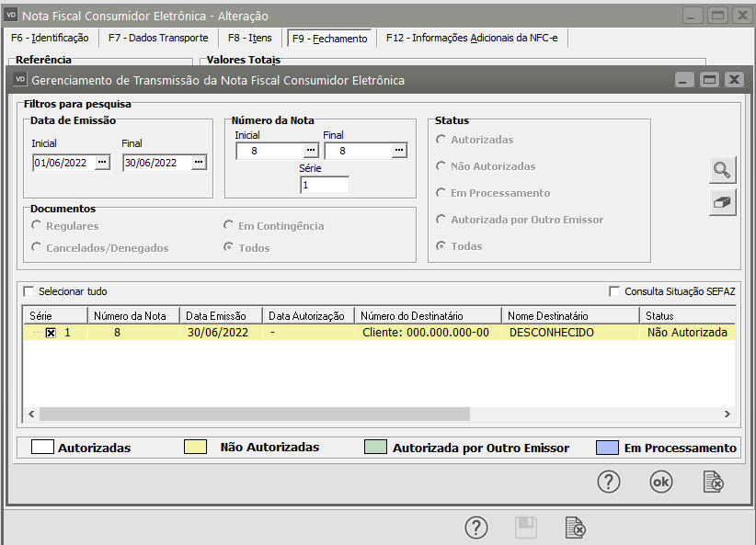Uncheck the row checkbox for série 1
This screenshot has height=545, width=756.
52,333
